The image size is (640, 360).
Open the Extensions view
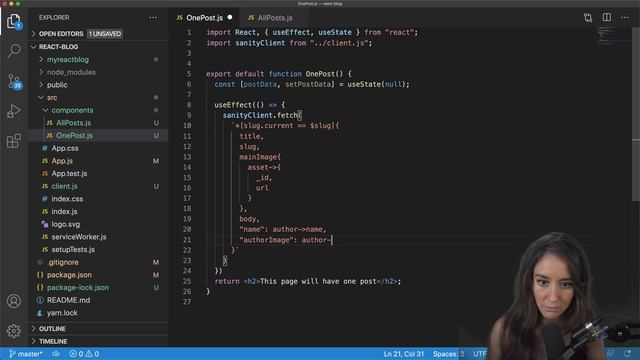point(14,141)
